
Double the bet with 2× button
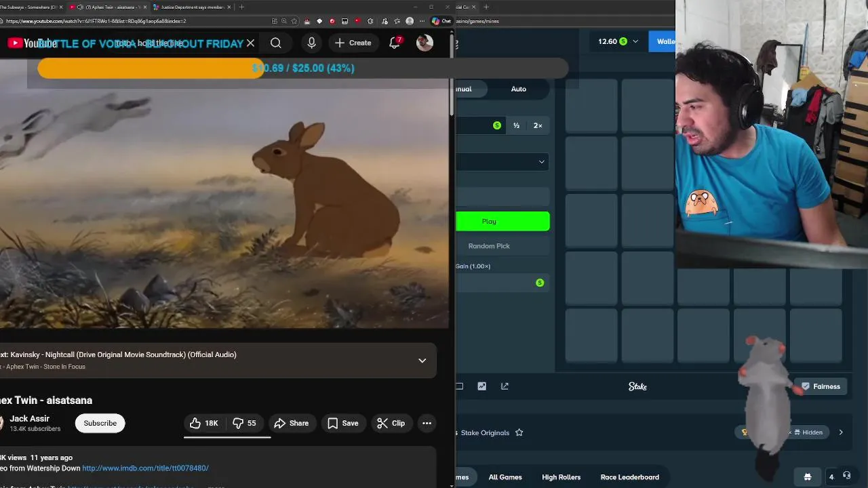pos(538,125)
